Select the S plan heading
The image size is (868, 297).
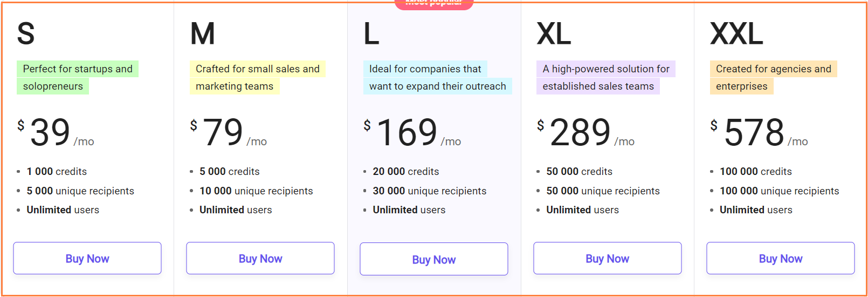(x=26, y=33)
